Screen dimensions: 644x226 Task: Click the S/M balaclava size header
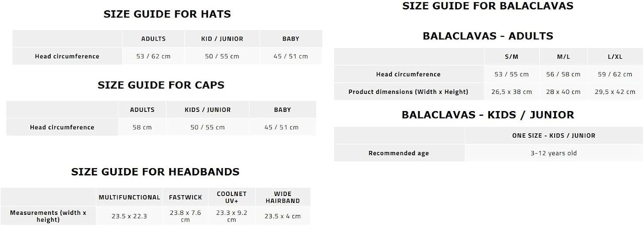tap(512, 57)
